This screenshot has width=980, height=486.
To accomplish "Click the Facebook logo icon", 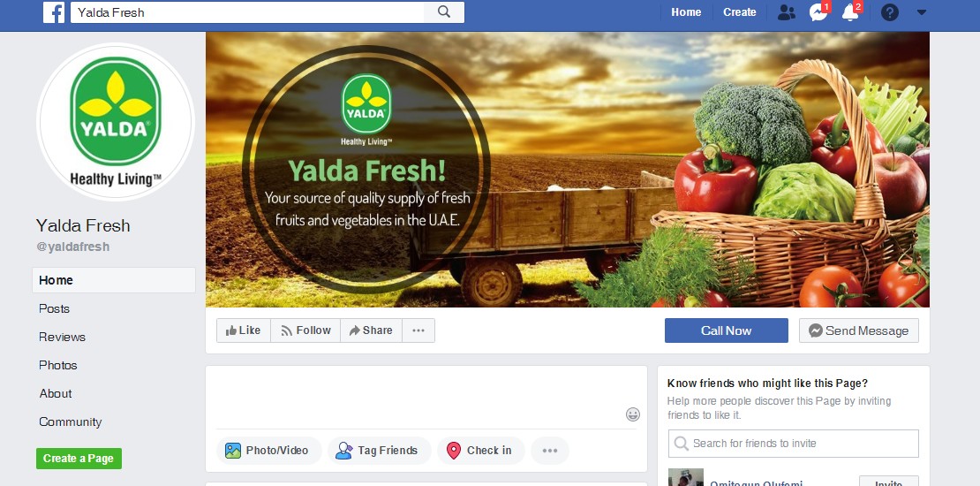I will click(54, 11).
